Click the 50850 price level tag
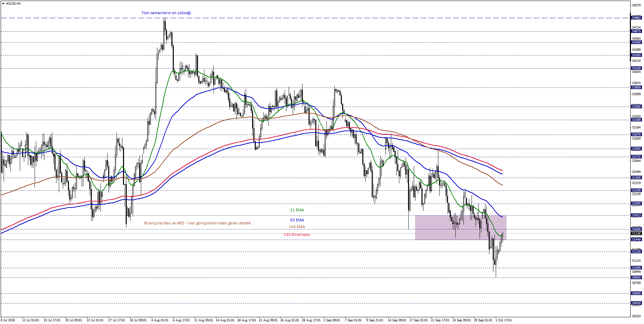Viewport: 644px width, 324px height. pyautogui.click(x=636, y=278)
